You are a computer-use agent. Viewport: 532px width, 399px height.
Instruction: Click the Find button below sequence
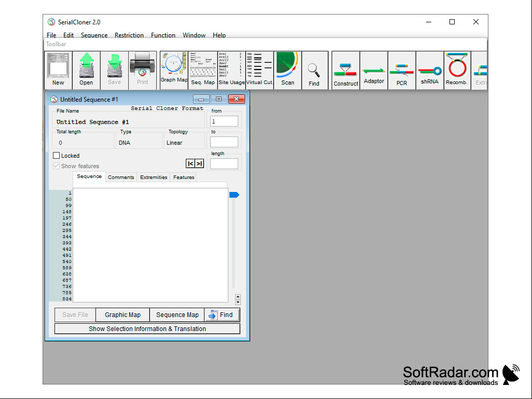[222, 315]
